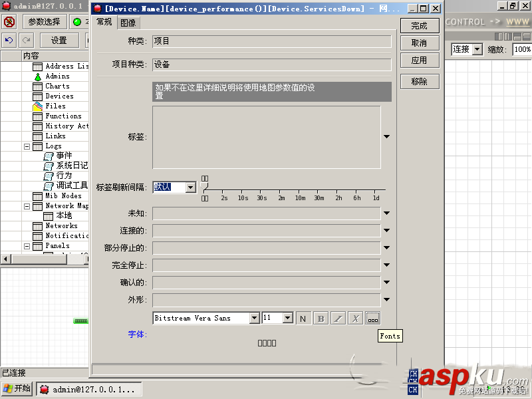Viewport: 532px width, 399px height.
Task: Open the Links table icon
Action: coord(37,136)
